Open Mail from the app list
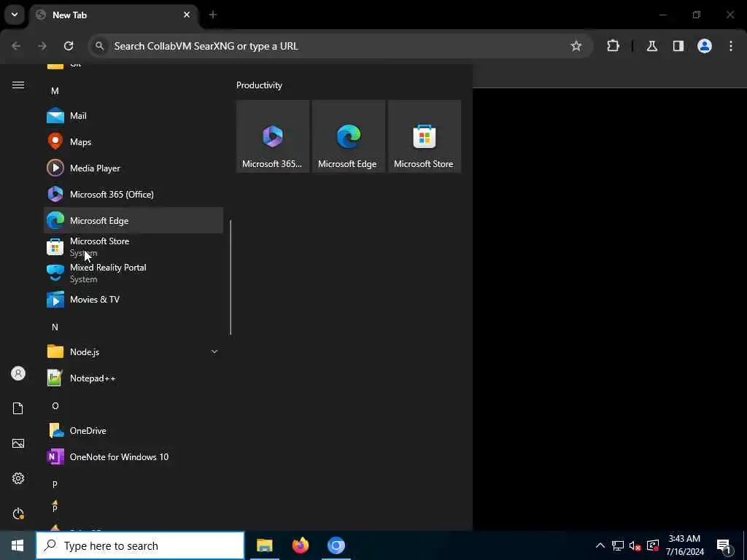Screen dimensions: 747x560 click(x=133, y=116)
